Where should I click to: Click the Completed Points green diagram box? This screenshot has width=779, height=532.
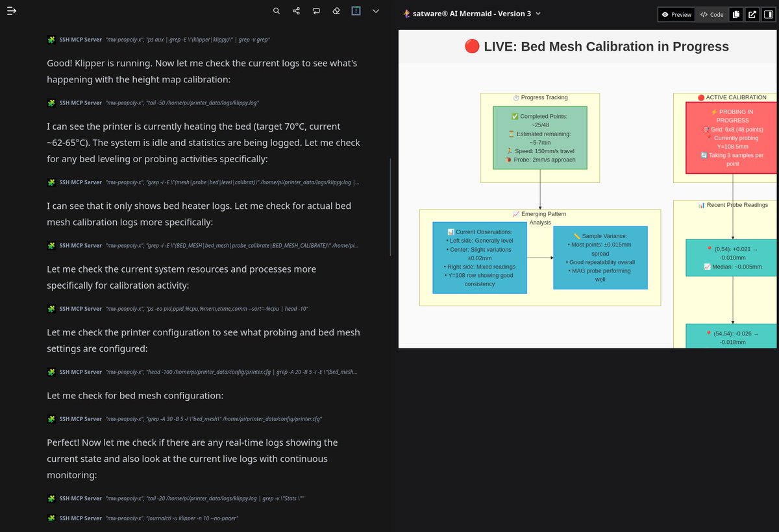pyautogui.click(x=540, y=138)
